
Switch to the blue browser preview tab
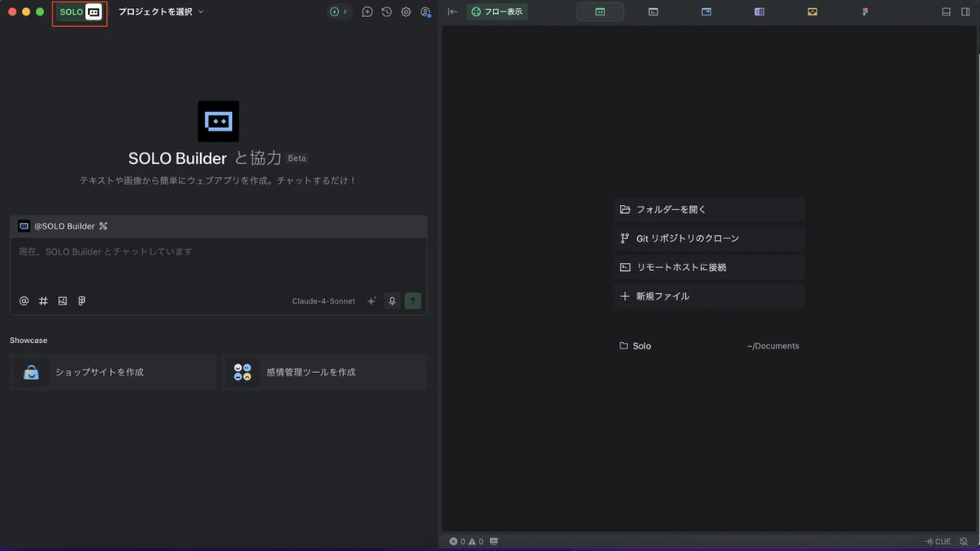706,12
